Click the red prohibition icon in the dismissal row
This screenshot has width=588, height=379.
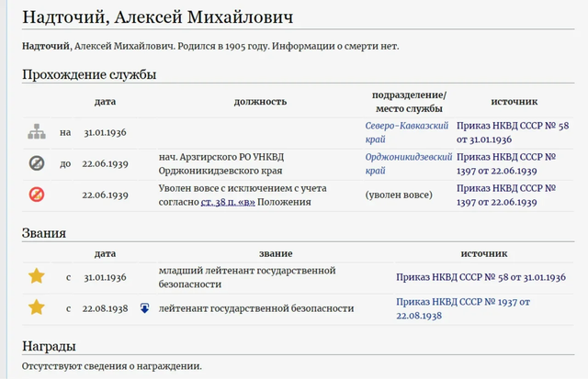pyautogui.click(x=36, y=195)
